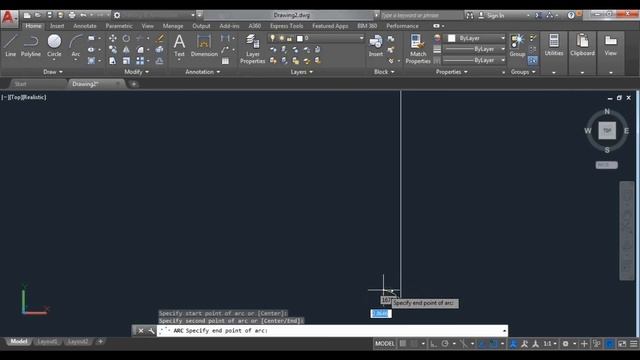Select the Line tool
The image size is (640, 360).
coord(10,45)
